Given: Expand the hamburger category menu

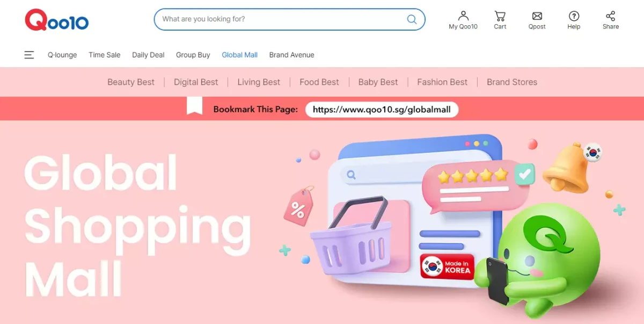Looking at the screenshot, I should coord(29,55).
